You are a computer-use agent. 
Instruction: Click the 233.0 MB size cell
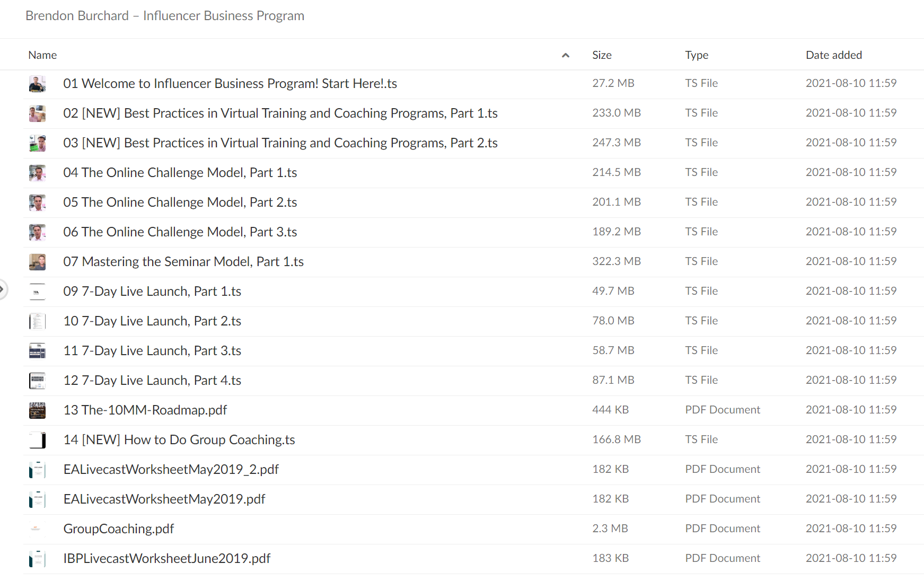point(617,113)
